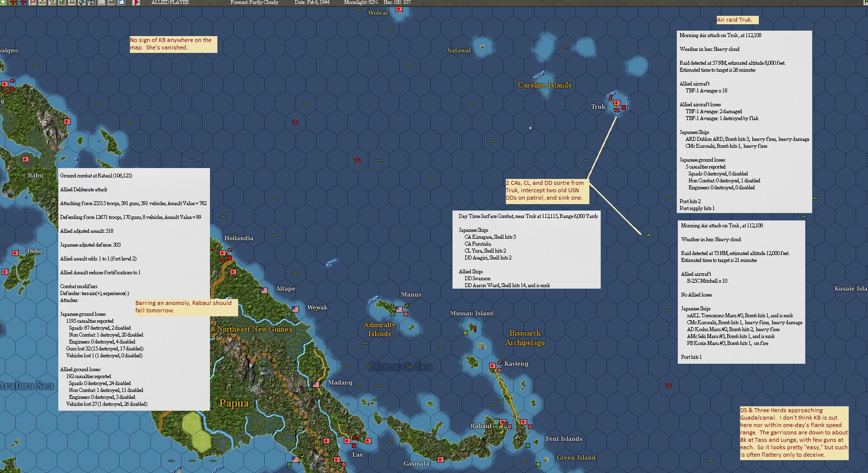This screenshot has width=868, height=473.
Task: Click the red plane on green toolbar icon
Action: pos(13,2)
